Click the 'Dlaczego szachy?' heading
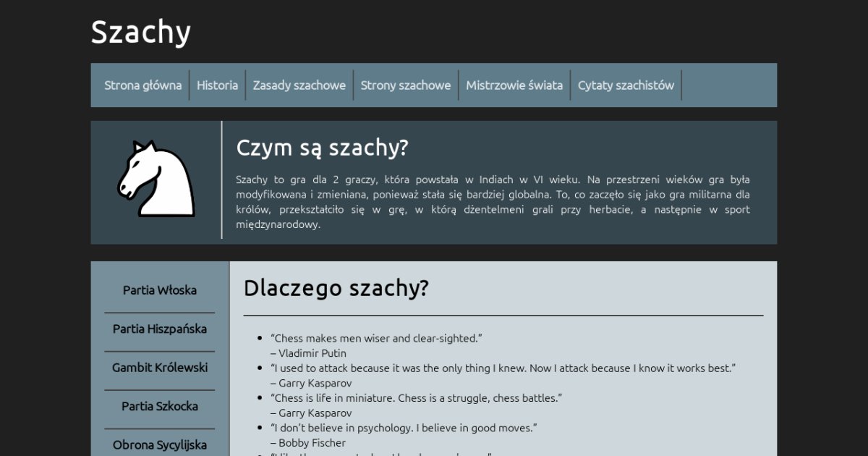This screenshot has width=868, height=456. tap(336, 288)
